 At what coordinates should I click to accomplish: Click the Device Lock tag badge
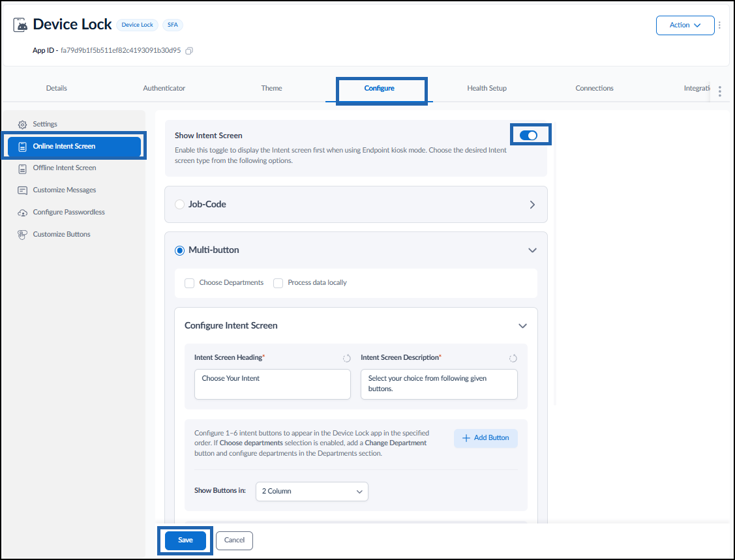[x=138, y=25]
